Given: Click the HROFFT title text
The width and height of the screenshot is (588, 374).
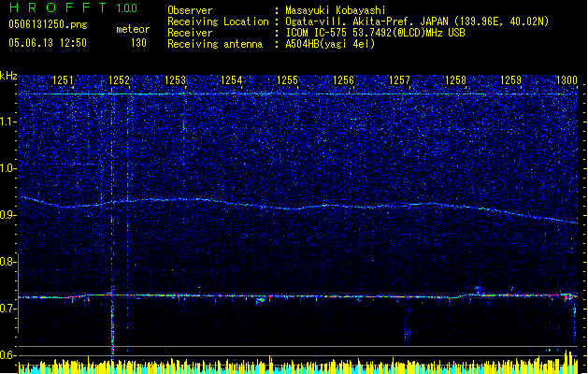Looking at the screenshot, I should pyautogui.click(x=58, y=7).
